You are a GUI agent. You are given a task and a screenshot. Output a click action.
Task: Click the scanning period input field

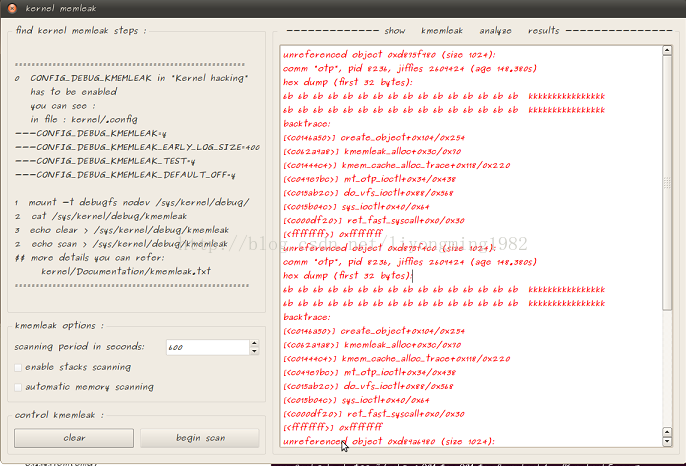point(206,347)
